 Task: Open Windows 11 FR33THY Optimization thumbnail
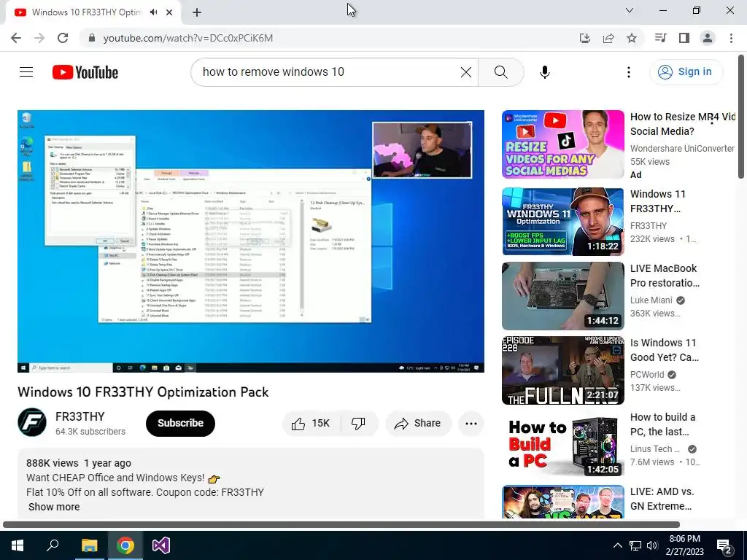[x=562, y=222]
